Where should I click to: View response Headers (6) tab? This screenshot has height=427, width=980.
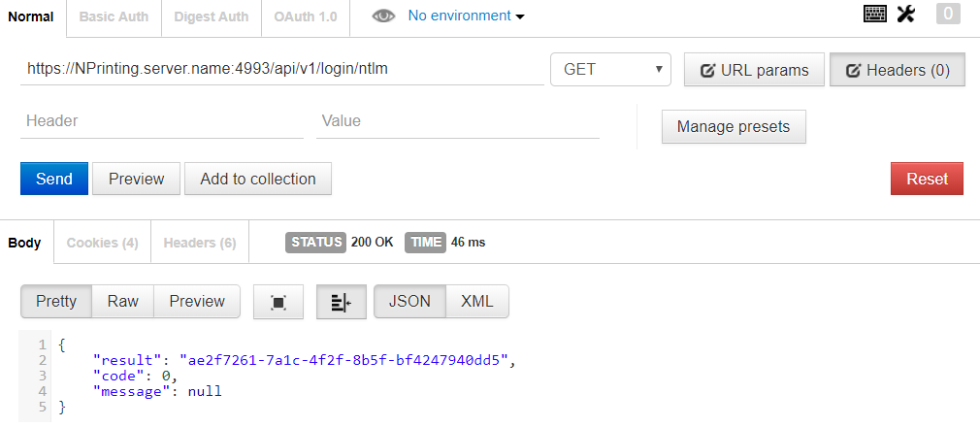[200, 243]
